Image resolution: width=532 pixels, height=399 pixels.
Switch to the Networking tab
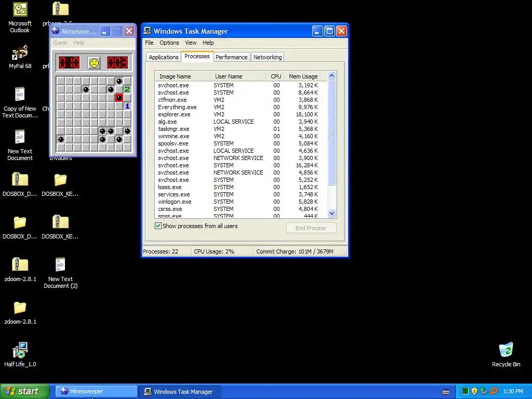point(268,57)
